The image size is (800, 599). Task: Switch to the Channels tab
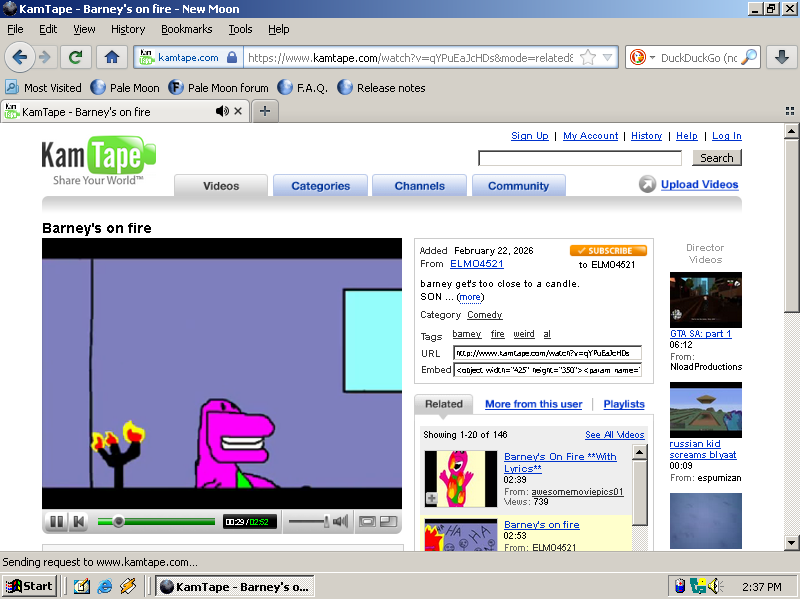tap(419, 186)
